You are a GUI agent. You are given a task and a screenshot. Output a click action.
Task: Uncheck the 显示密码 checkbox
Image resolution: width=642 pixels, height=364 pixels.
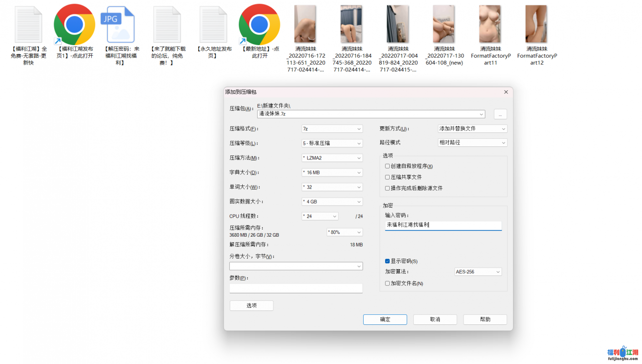(x=387, y=261)
